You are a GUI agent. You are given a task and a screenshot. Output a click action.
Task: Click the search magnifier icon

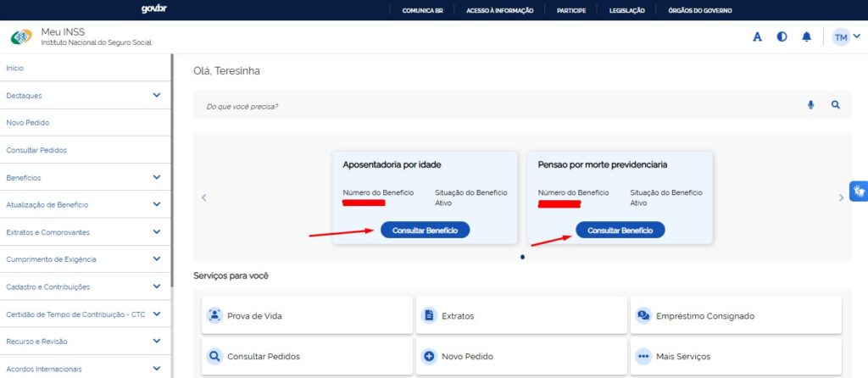click(835, 104)
